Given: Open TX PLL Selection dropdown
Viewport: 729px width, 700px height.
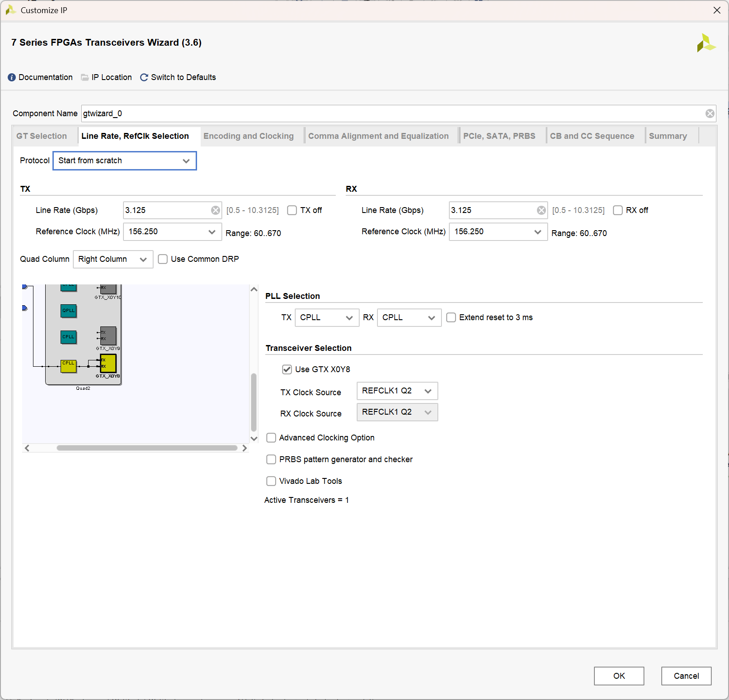Looking at the screenshot, I should click(x=327, y=318).
